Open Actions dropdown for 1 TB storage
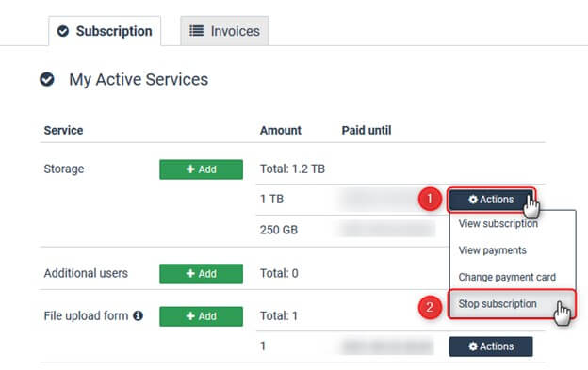The image size is (588, 370). pyautogui.click(x=491, y=200)
